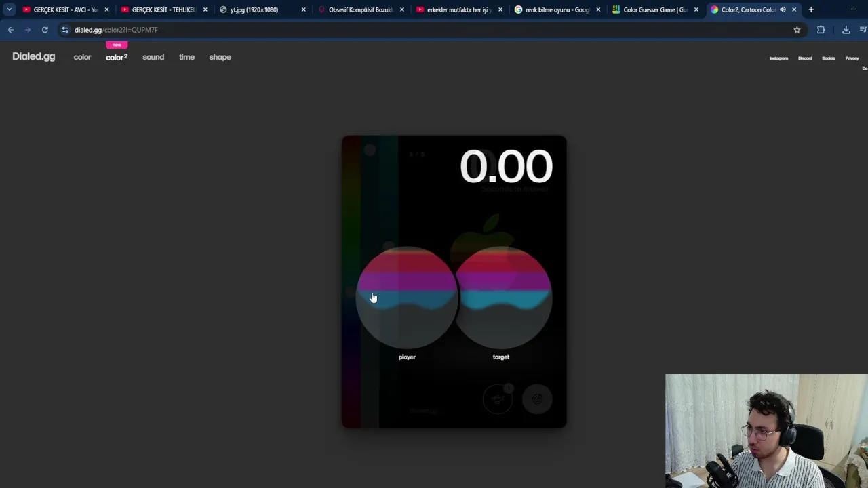Minimize the browser window
Image resolution: width=868 pixels, height=488 pixels.
tap(853, 9)
